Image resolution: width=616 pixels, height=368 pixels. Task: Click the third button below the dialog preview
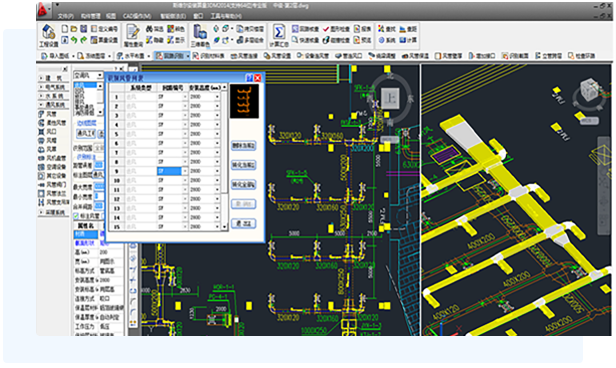pyautogui.click(x=244, y=184)
